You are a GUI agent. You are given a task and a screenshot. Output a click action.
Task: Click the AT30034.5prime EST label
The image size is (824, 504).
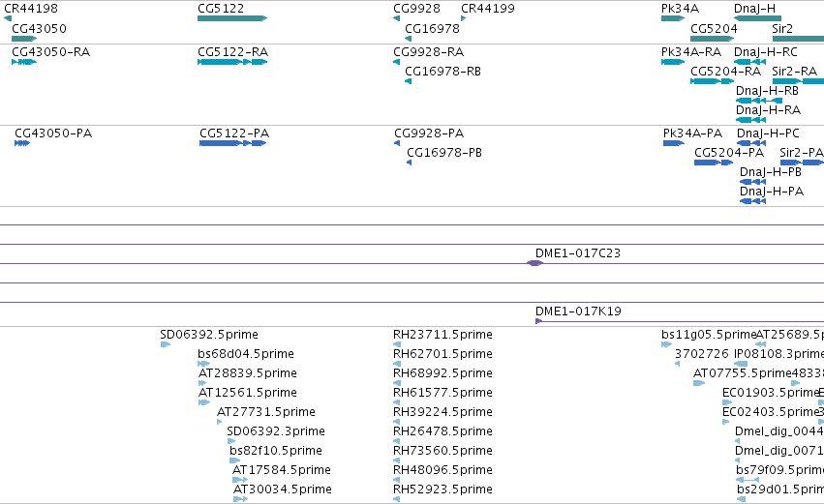coord(283,490)
